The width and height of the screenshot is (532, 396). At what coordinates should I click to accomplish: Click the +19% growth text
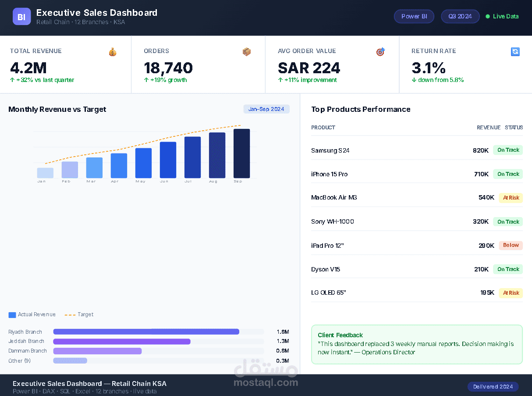pyautogui.click(x=165, y=80)
